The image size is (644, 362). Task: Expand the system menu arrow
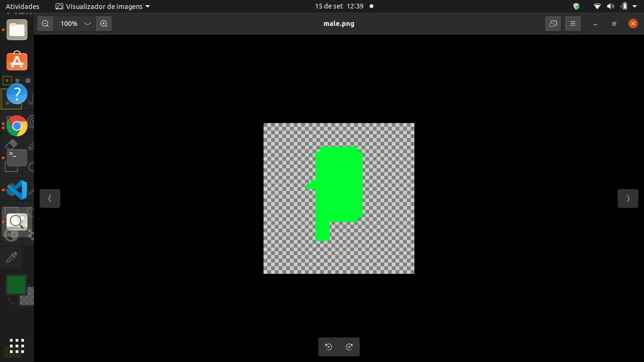(634, 7)
